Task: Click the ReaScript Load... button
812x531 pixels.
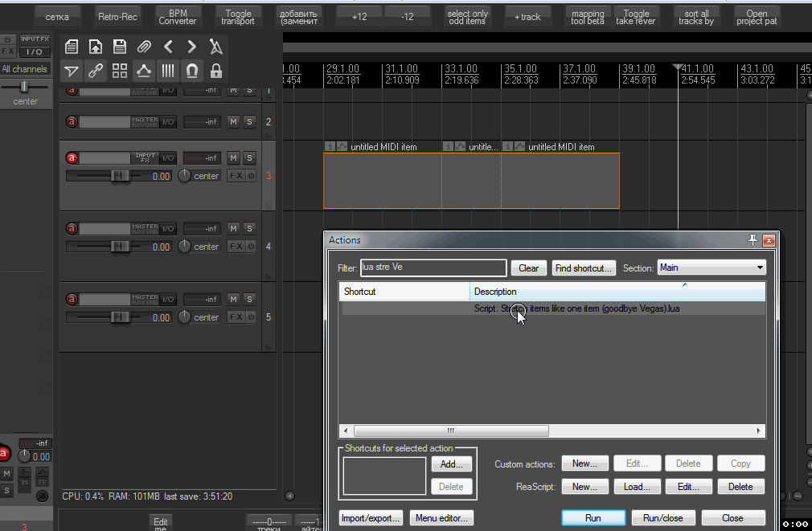Action: pyautogui.click(x=637, y=487)
